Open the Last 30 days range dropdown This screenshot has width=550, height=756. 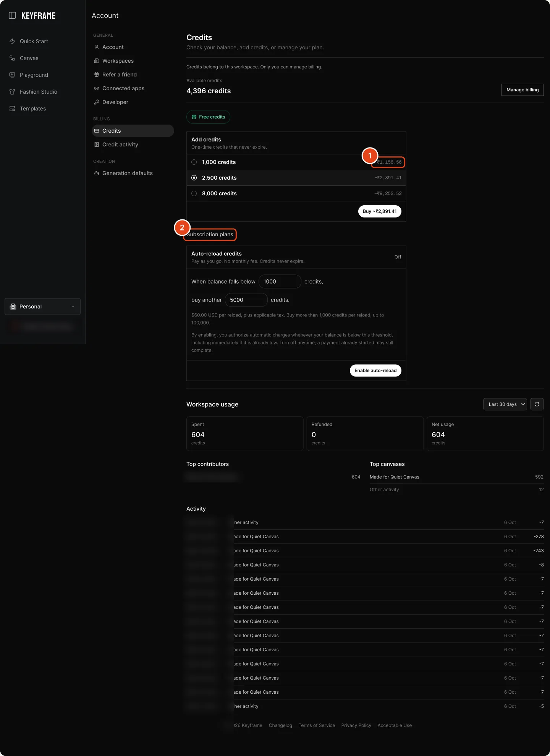click(505, 404)
